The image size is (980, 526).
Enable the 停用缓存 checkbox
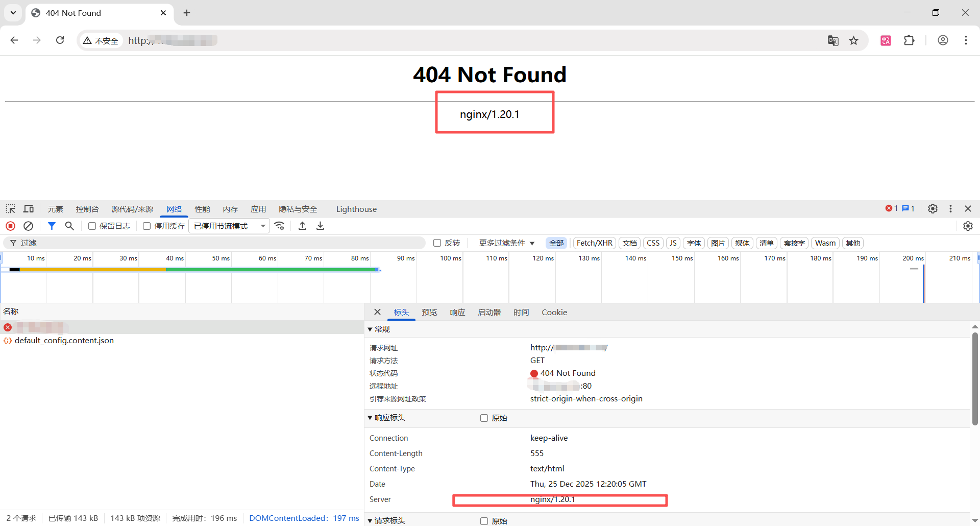pyautogui.click(x=147, y=226)
